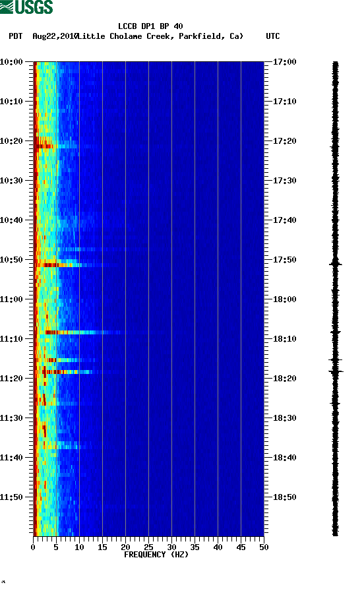The height and width of the screenshot is (589, 364).
Task: Click the '11:00' PDT time label
Action: 11,299
